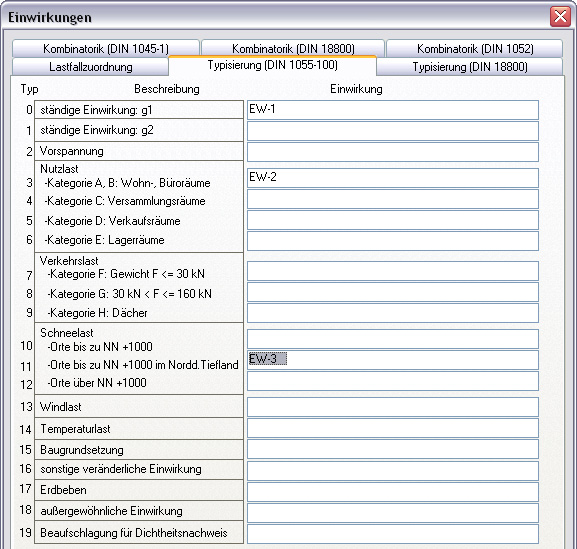The width and height of the screenshot is (577, 549).
Task: Click the Baugrundsetzung input field
Action: [x=393, y=449]
